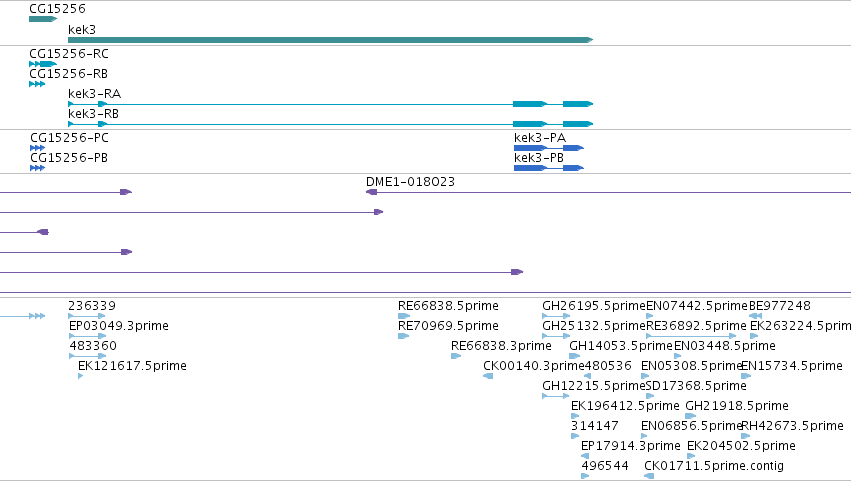Select the EK263224.5prime EST glyph
The width and height of the screenshot is (851, 481).
coord(754,336)
